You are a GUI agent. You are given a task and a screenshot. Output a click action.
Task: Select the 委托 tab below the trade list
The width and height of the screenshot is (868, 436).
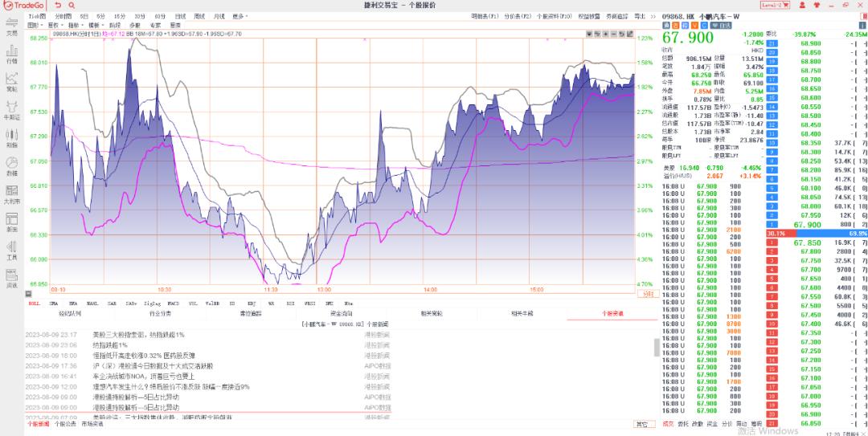[682, 424]
